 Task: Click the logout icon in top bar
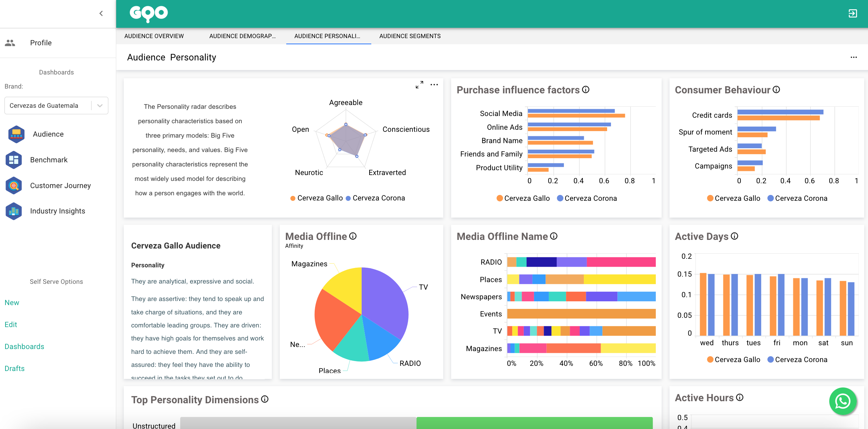853,13
